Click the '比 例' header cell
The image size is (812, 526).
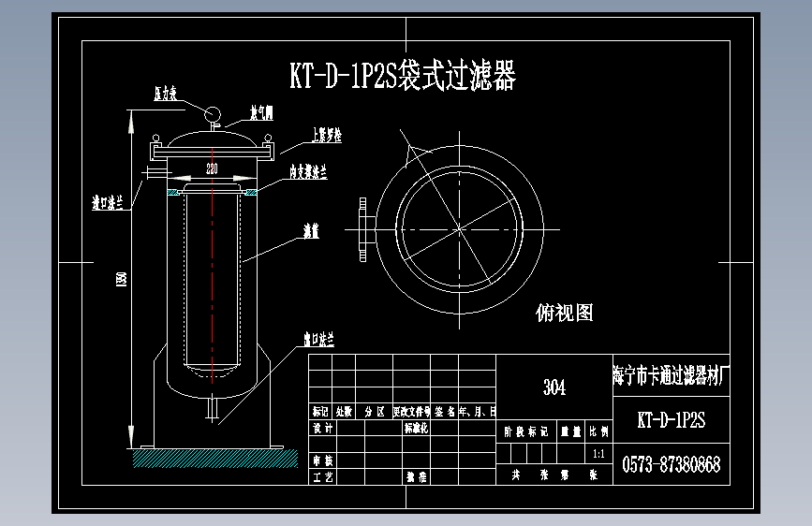click(x=598, y=431)
